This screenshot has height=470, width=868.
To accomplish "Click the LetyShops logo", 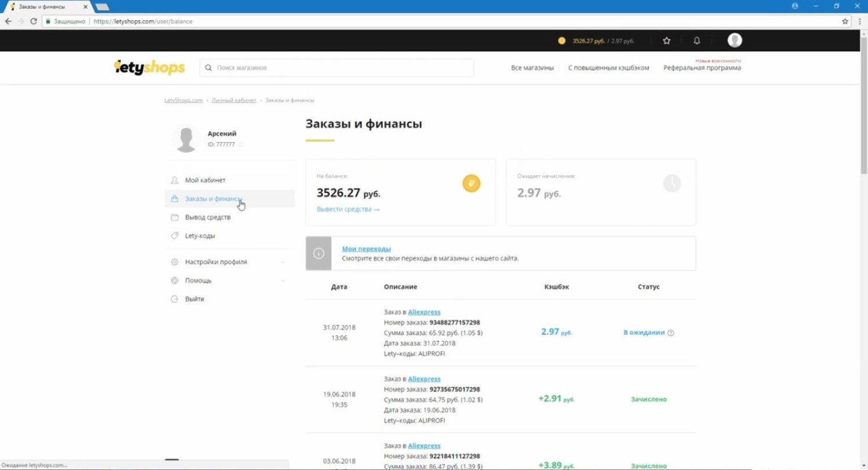I will (149, 68).
